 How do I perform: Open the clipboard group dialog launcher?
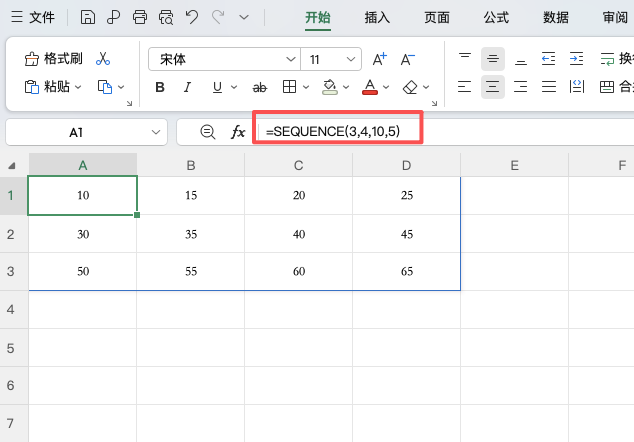129,104
